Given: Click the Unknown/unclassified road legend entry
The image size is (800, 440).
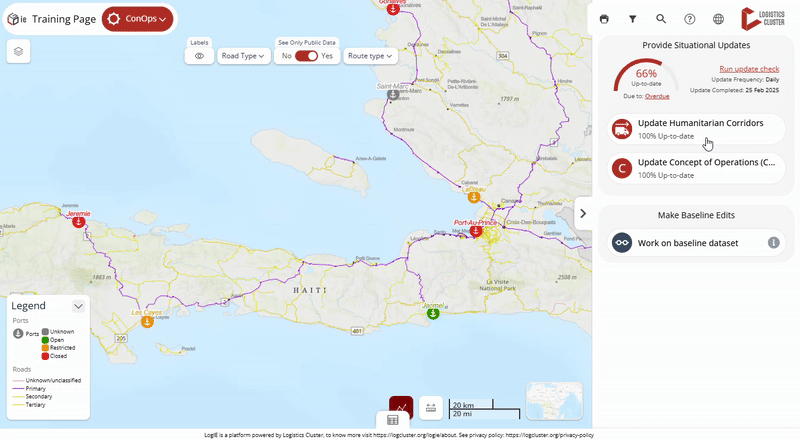Looking at the screenshot, I should 46,381.
